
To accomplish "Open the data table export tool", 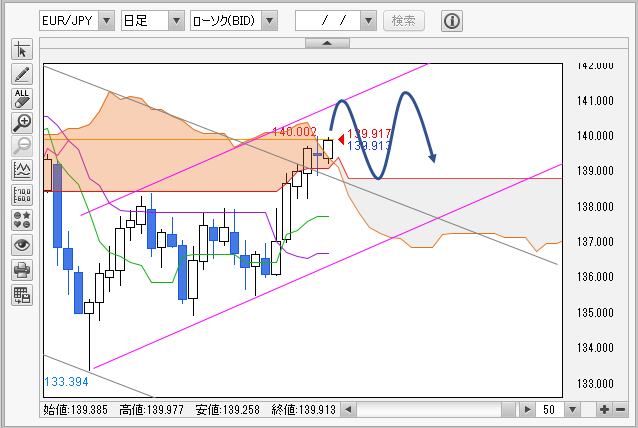I will point(22,295).
